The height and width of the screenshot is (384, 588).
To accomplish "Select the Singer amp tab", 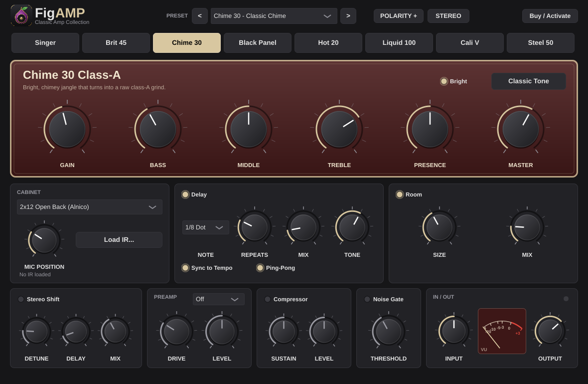I will pos(45,43).
